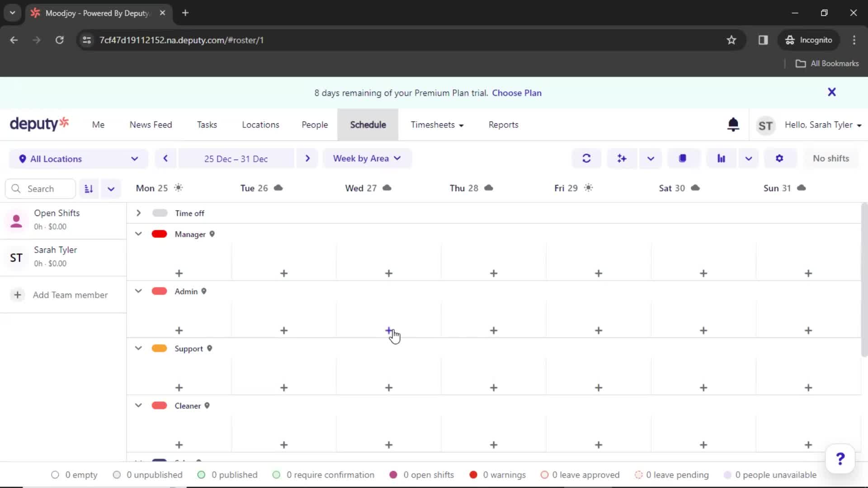Open the schedule settings gear icon
868x488 pixels.
point(780,158)
